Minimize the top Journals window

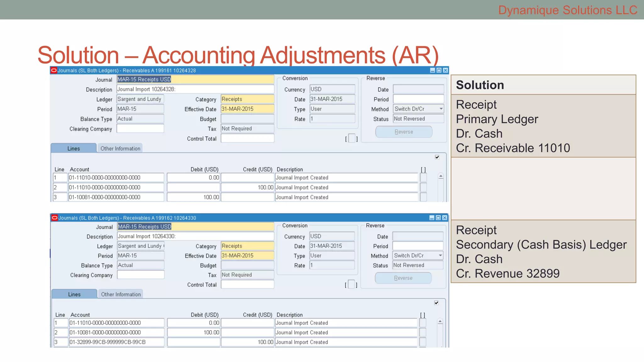coord(433,70)
